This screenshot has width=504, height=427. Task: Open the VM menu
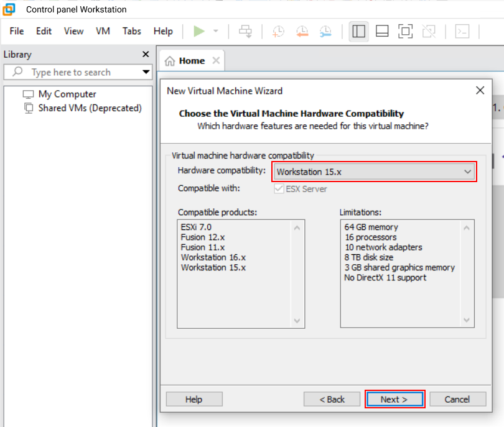[103, 31]
